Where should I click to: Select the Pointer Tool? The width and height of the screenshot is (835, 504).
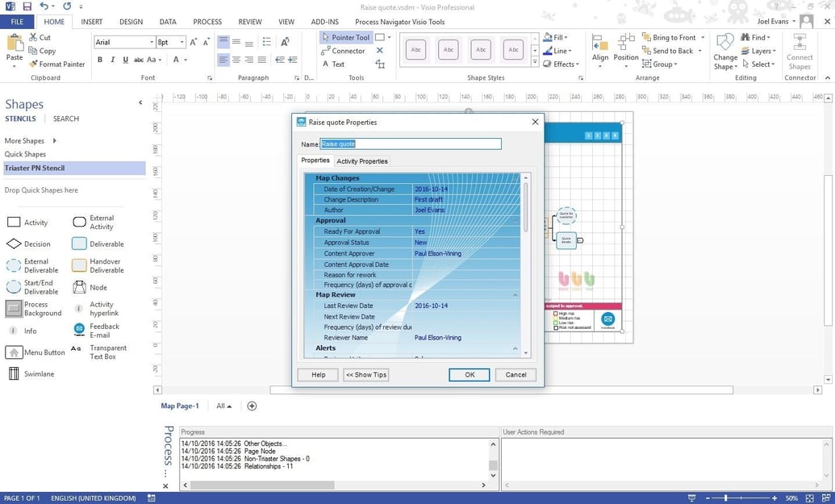[347, 36]
